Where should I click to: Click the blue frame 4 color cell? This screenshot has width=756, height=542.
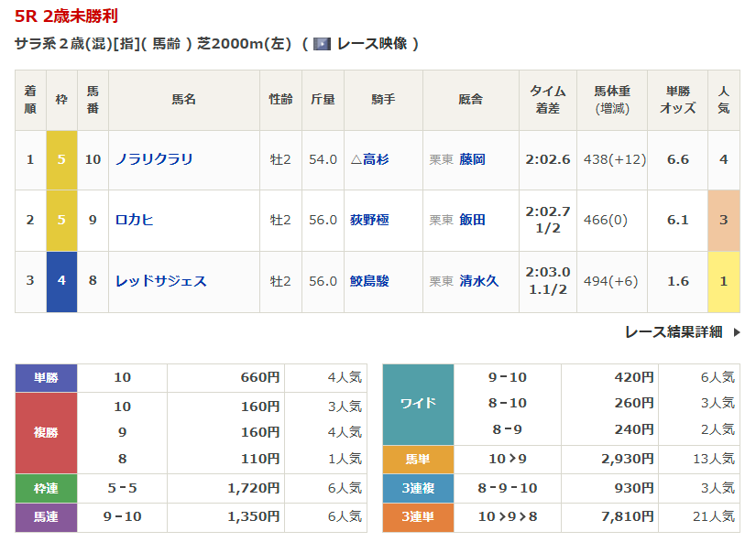click(x=61, y=281)
